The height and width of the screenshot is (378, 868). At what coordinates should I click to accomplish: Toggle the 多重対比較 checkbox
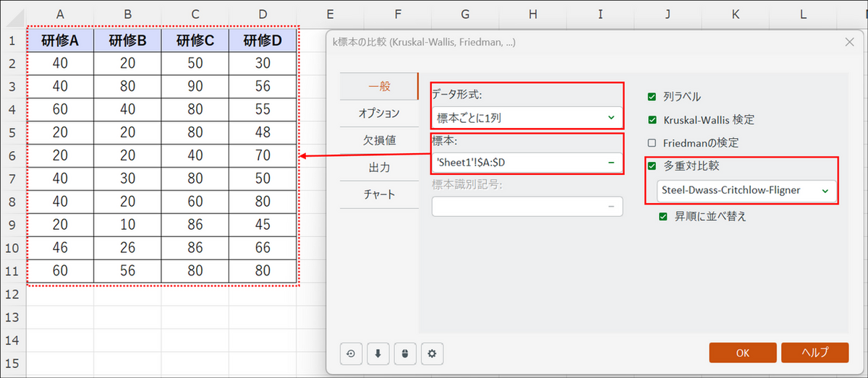pyautogui.click(x=652, y=166)
